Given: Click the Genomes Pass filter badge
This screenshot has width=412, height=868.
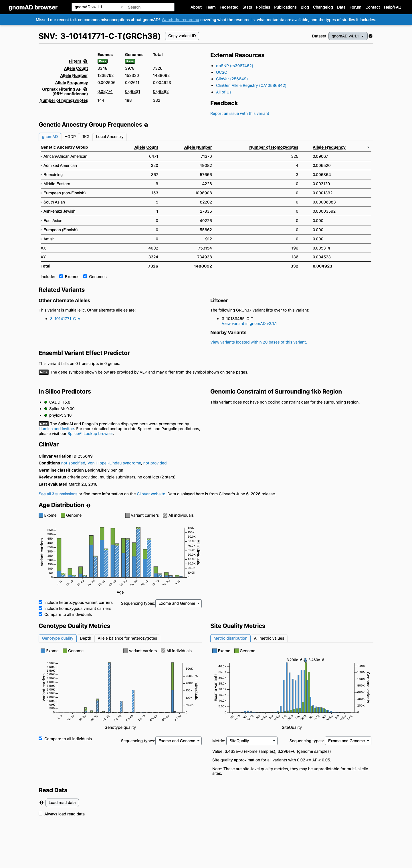Looking at the screenshot, I should tap(130, 61).
